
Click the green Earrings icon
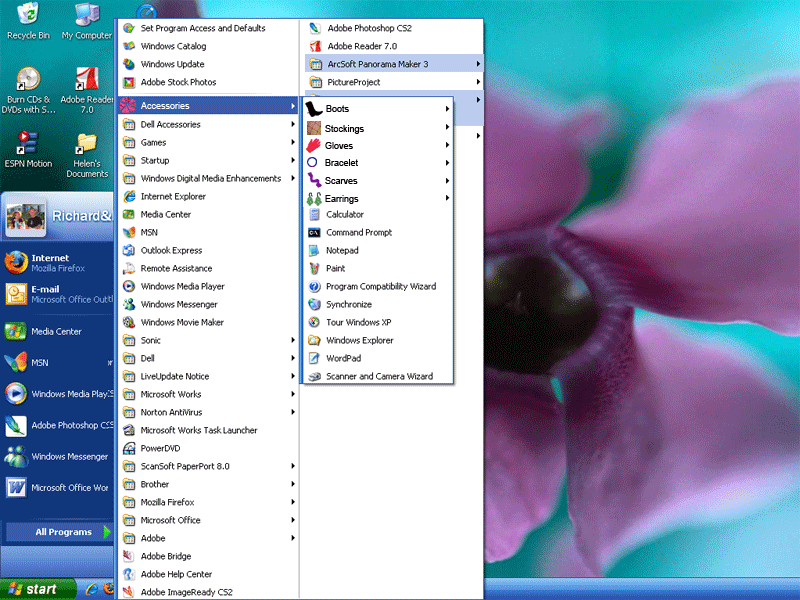click(314, 198)
